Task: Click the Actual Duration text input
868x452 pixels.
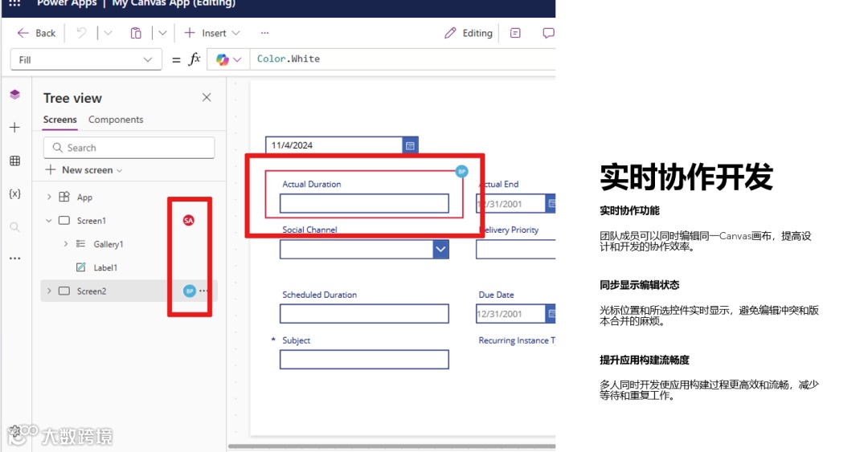Action: pyautogui.click(x=364, y=203)
